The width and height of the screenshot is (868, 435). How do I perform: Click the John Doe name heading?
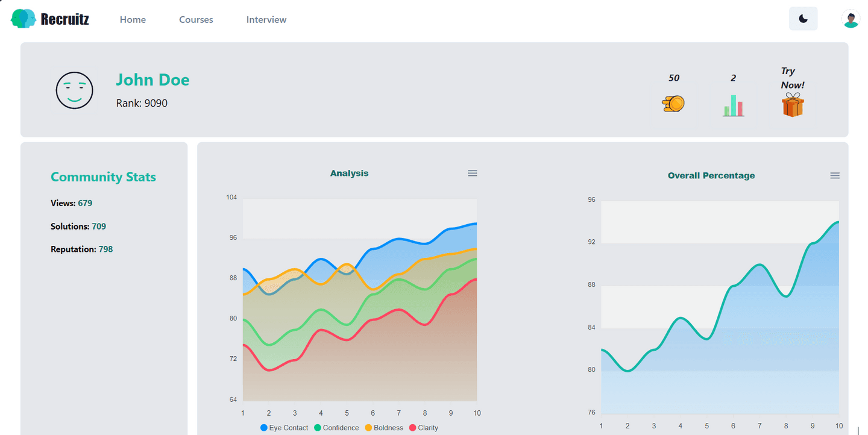[153, 80]
